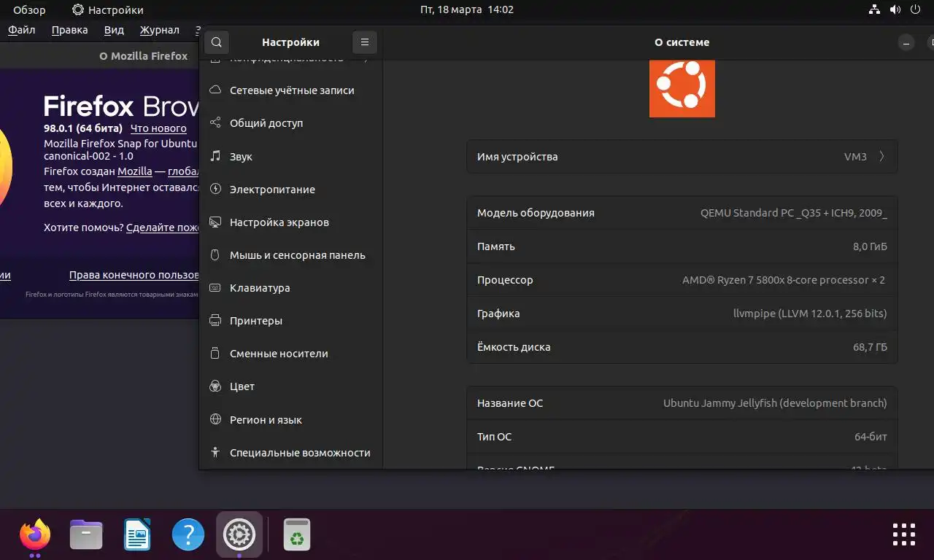
Task: Click the music note icon for Звук
Action: (215, 156)
